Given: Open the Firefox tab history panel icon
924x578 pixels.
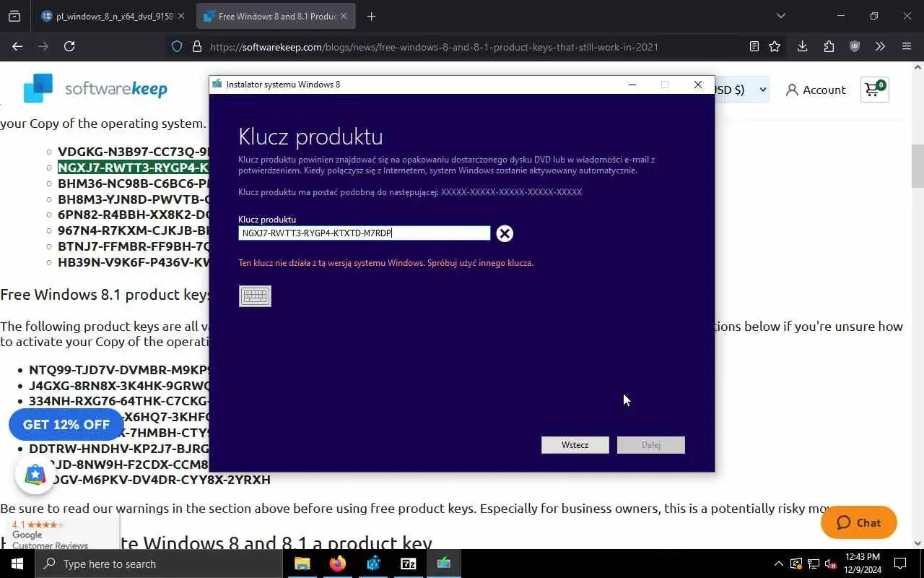Looking at the screenshot, I should point(14,16).
